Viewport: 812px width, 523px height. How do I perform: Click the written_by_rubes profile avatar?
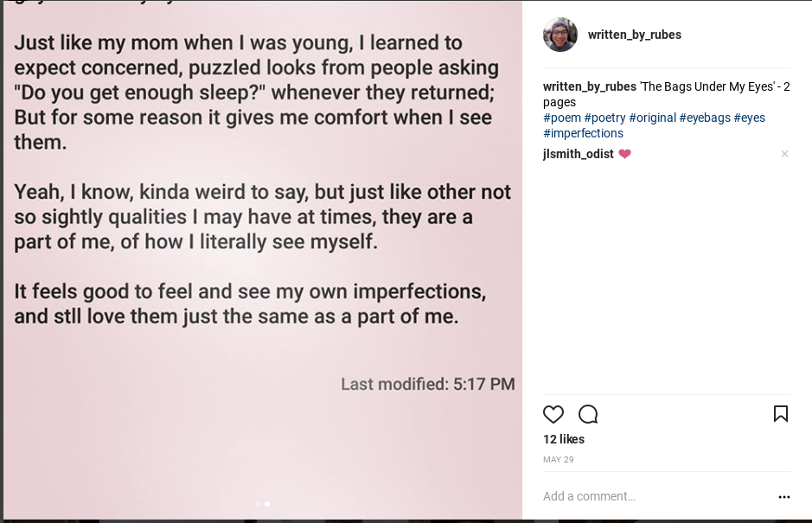[x=560, y=35]
